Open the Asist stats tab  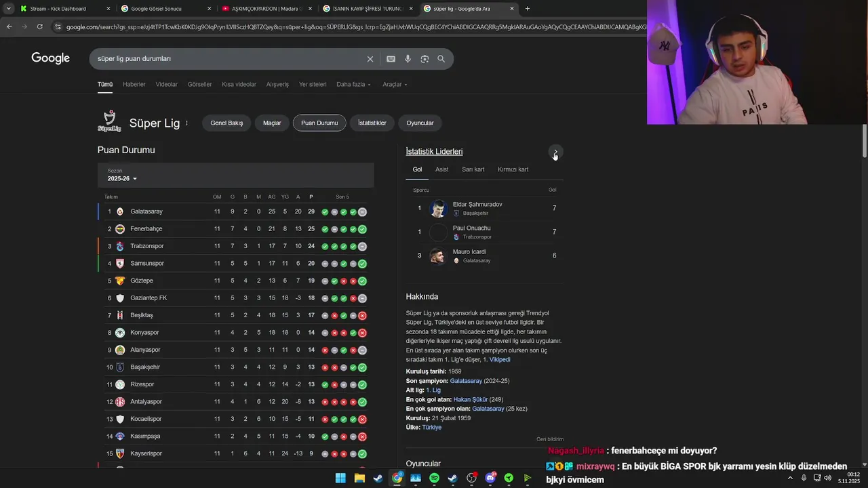[x=441, y=169]
